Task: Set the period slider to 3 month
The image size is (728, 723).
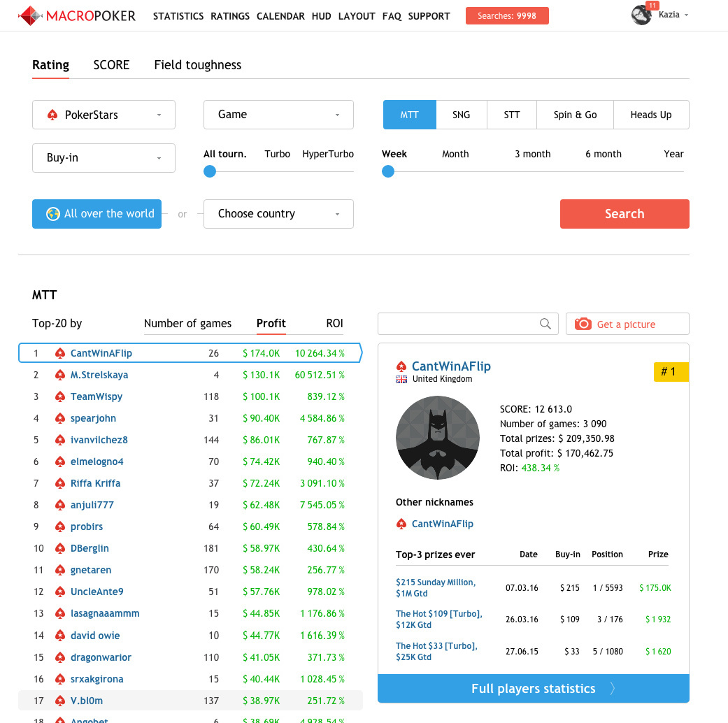Action: (532, 155)
